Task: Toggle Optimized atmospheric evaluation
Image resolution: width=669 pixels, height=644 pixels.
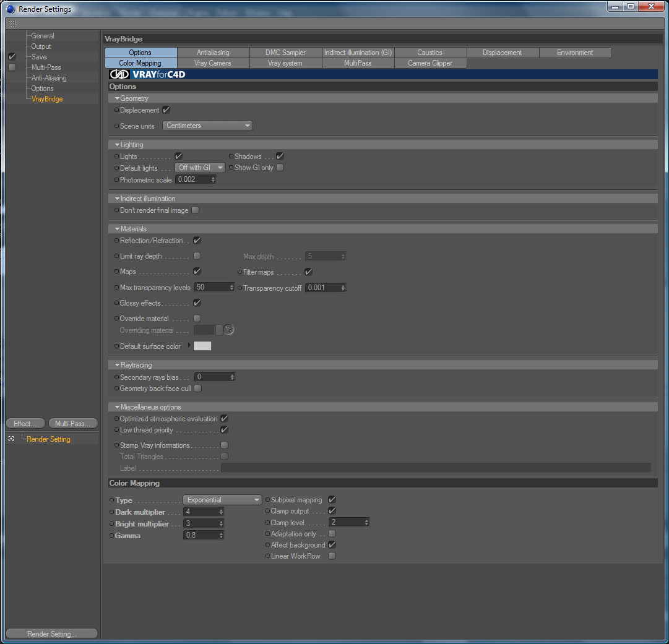Action: click(225, 419)
